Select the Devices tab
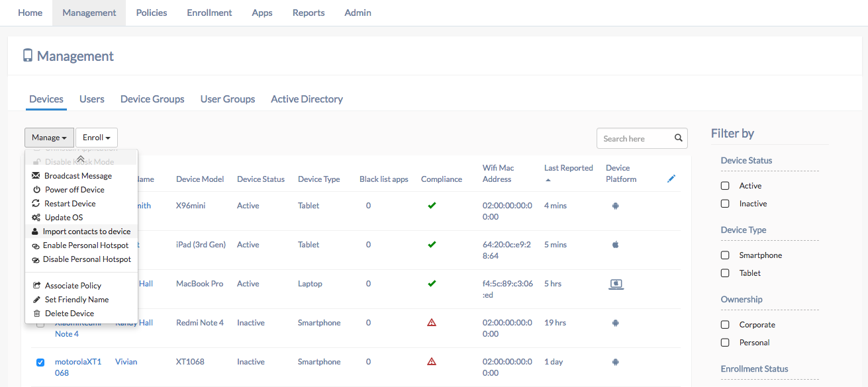Image resolution: width=868 pixels, height=387 pixels. point(46,99)
